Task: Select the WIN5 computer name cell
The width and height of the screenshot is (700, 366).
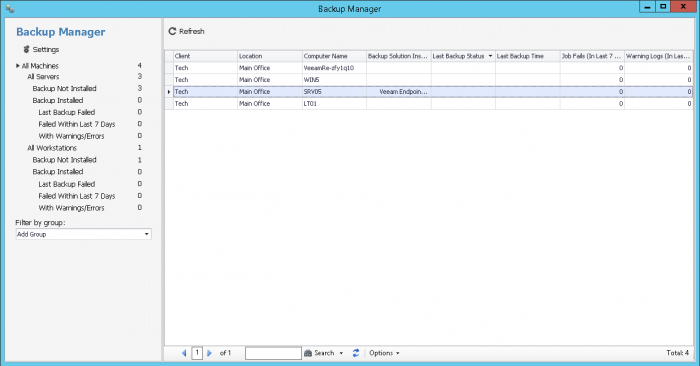Action: [334, 80]
